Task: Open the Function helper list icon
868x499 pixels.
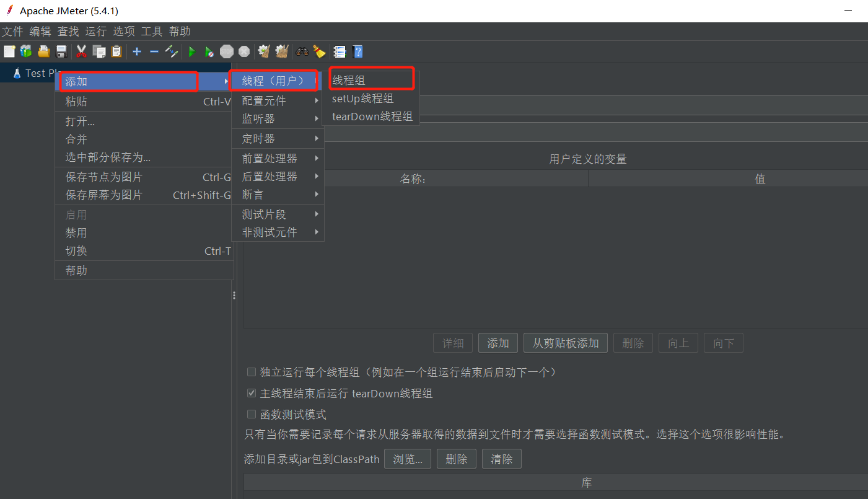Action: pos(340,51)
